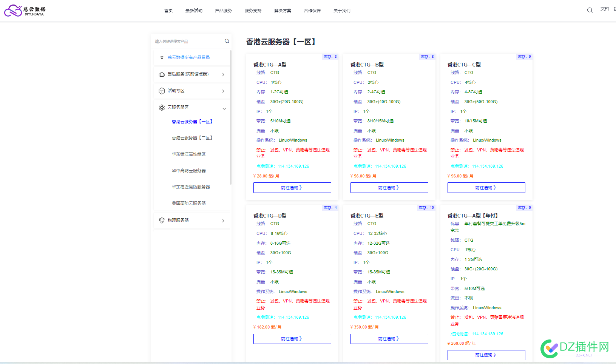
Task: Click 前往选购 for 香港CTG—E型
Action: coord(389,339)
